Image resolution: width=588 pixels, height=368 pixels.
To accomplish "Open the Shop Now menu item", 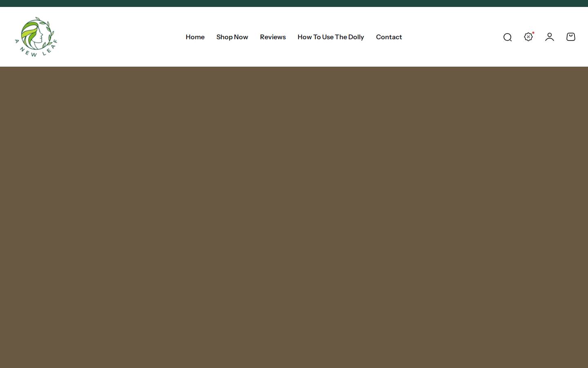I will 232,37.
